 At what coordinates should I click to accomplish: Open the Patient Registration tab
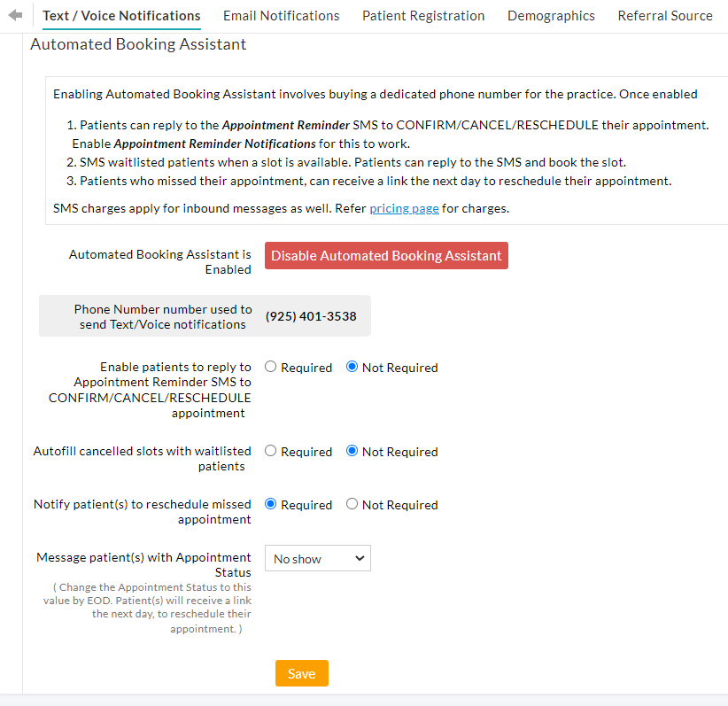click(423, 15)
